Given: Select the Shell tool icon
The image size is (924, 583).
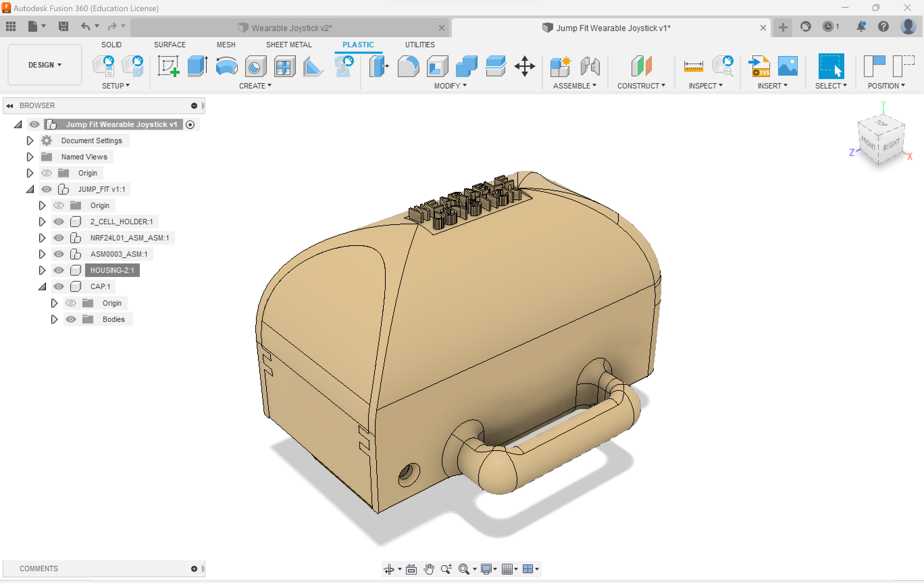Looking at the screenshot, I should (x=437, y=66).
